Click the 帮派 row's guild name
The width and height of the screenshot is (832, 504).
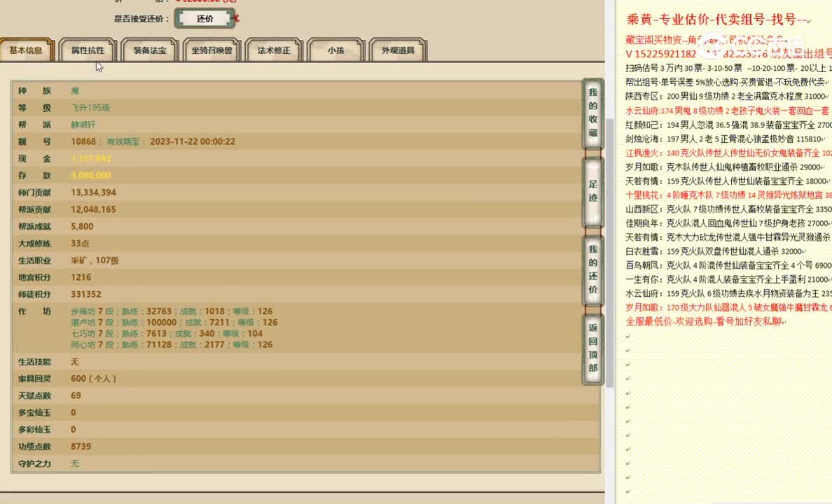[x=83, y=125]
